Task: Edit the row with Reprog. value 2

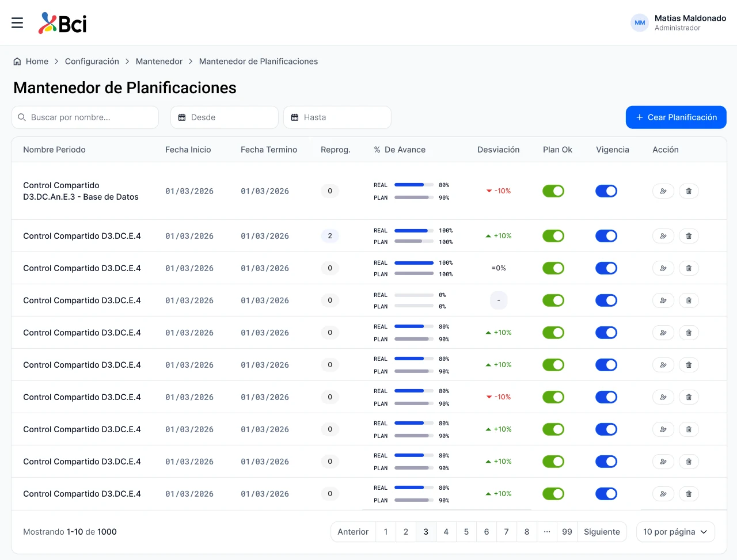Action: 663,236
